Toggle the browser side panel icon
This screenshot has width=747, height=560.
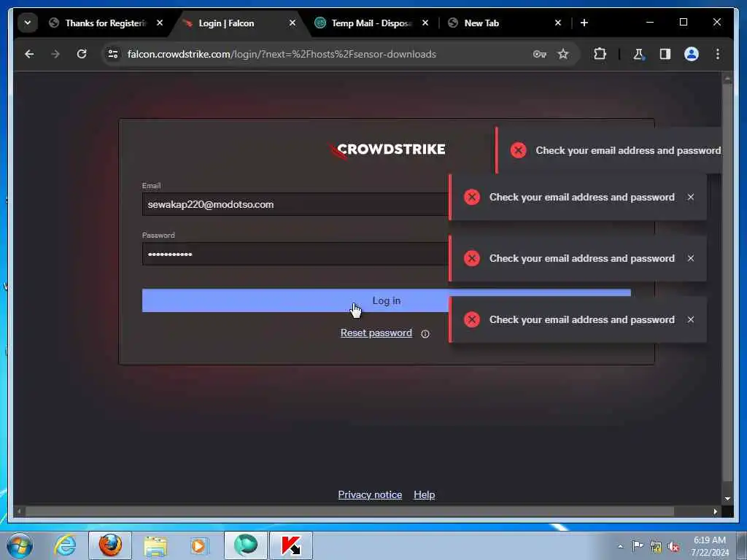[665, 54]
